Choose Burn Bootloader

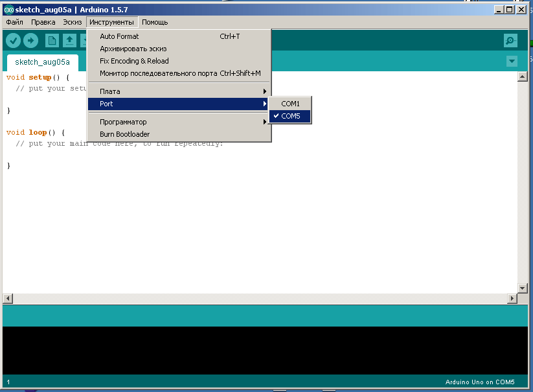point(179,134)
